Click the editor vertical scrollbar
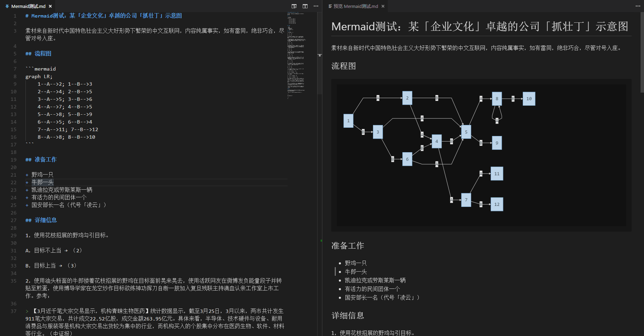Image resolution: width=644 pixels, height=336 pixels. click(320, 53)
